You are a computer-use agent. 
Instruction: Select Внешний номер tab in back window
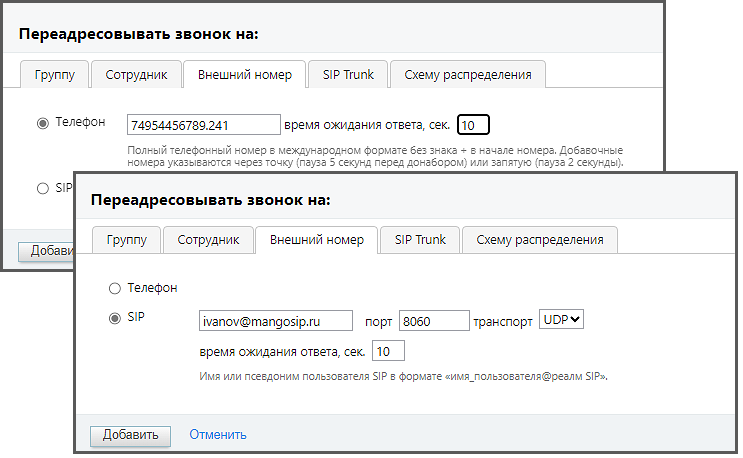(x=245, y=74)
